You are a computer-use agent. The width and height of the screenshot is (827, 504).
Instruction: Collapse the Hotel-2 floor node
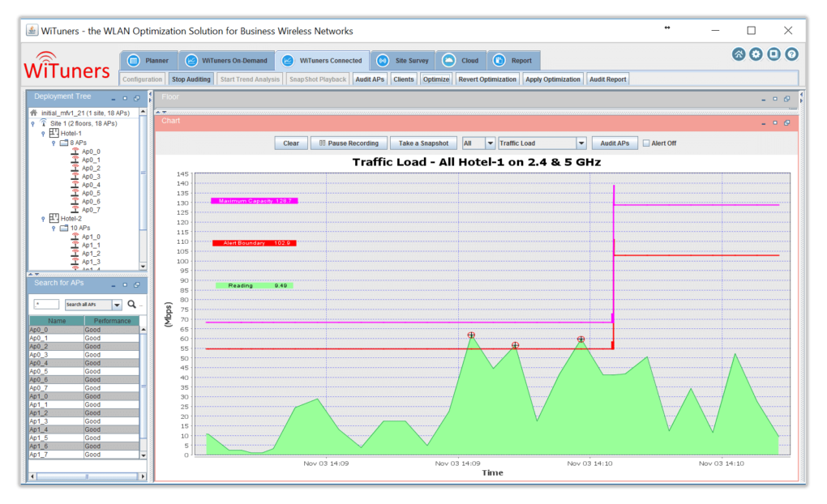coord(43,218)
